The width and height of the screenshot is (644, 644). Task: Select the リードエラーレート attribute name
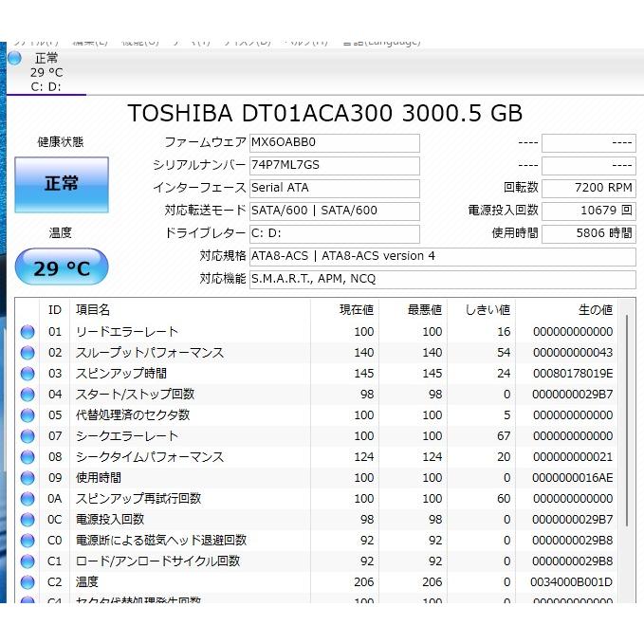point(127,331)
